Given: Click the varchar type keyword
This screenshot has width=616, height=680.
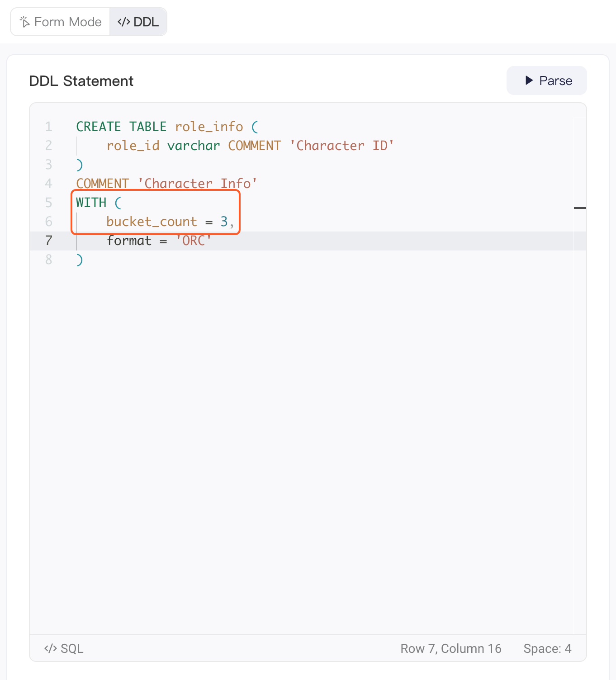Looking at the screenshot, I should coord(194,146).
